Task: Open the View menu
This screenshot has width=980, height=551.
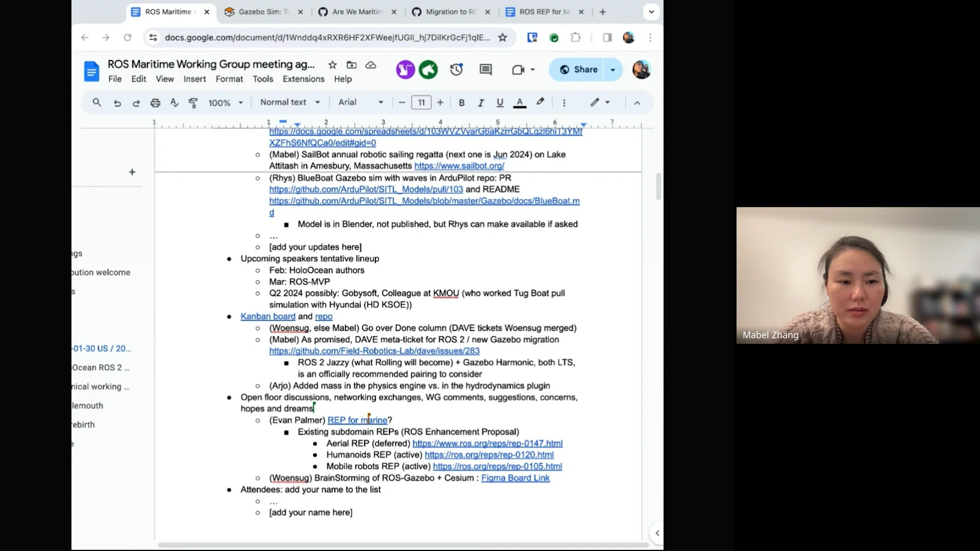Action: [x=164, y=79]
